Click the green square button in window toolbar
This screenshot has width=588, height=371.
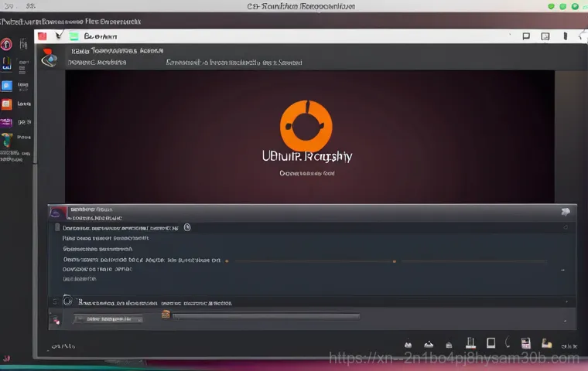tap(73, 36)
